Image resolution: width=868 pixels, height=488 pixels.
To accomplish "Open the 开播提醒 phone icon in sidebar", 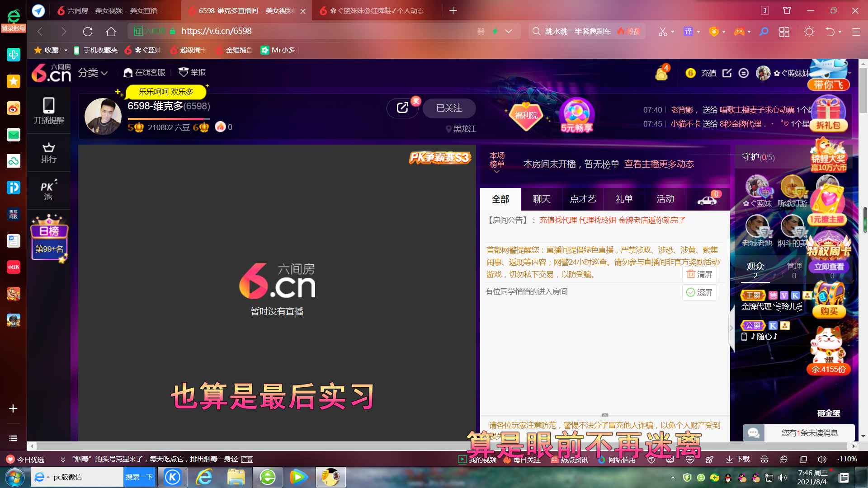I will (48, 111).
